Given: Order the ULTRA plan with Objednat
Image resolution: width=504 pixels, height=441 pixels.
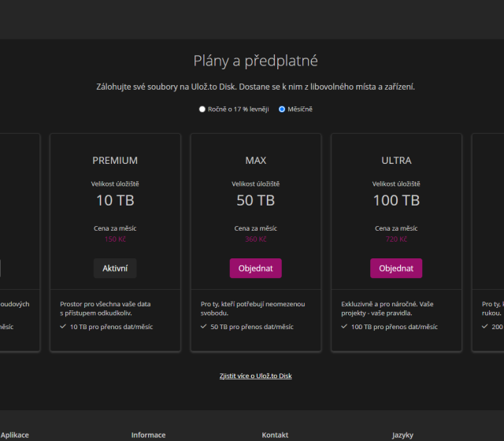Looking at the screenshot, I should [x=396, y=268].
